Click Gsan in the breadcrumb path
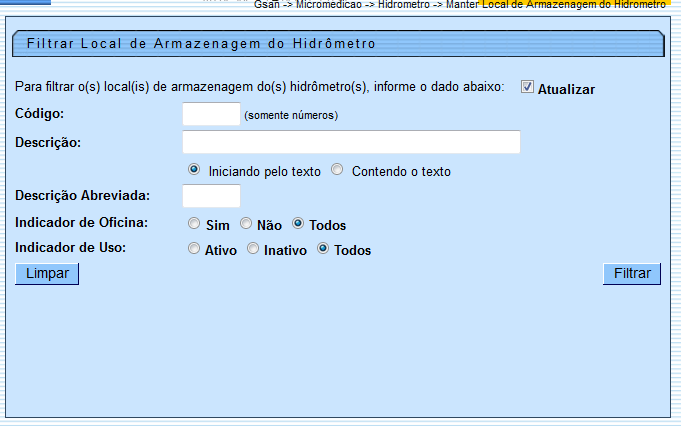 point(266,5)
